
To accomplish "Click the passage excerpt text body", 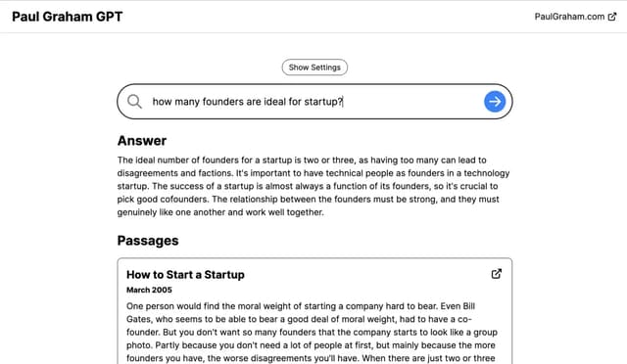I will [x=312, y=333].
